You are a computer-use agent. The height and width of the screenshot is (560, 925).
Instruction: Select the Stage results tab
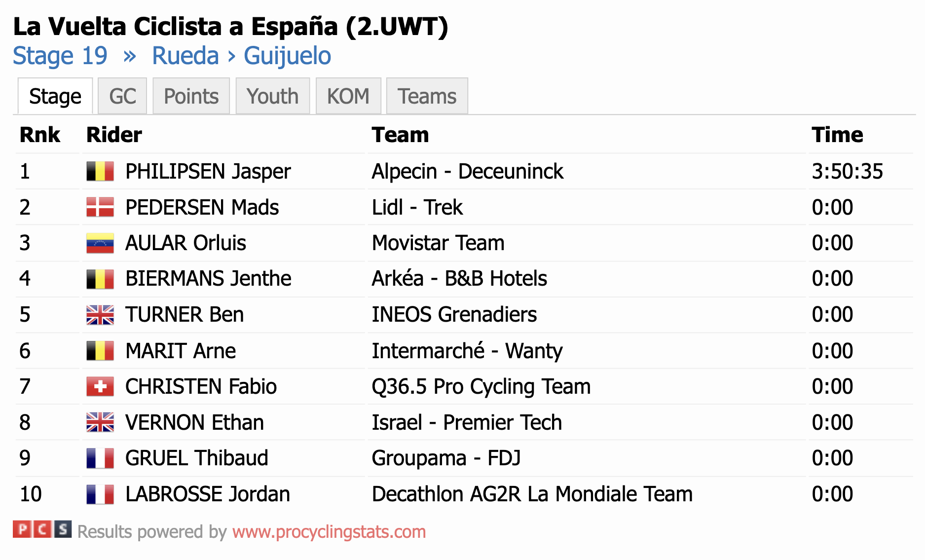click(55, 96)
